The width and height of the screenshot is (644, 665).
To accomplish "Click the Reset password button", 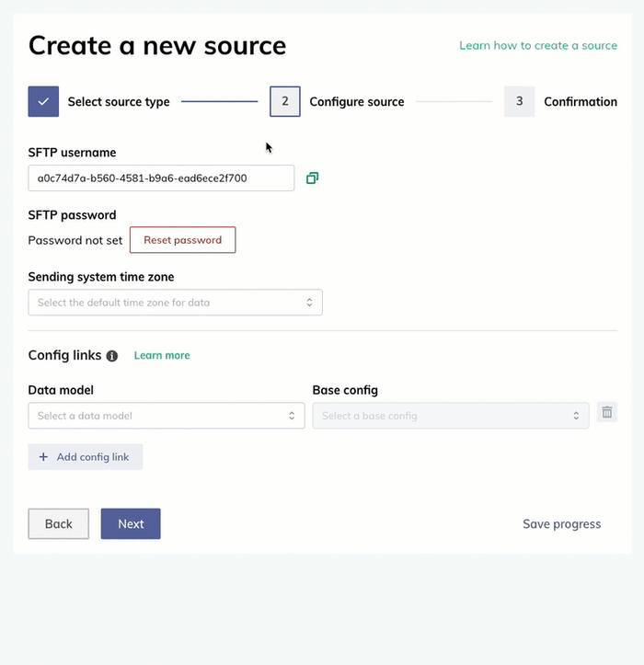I will [183, 240].
